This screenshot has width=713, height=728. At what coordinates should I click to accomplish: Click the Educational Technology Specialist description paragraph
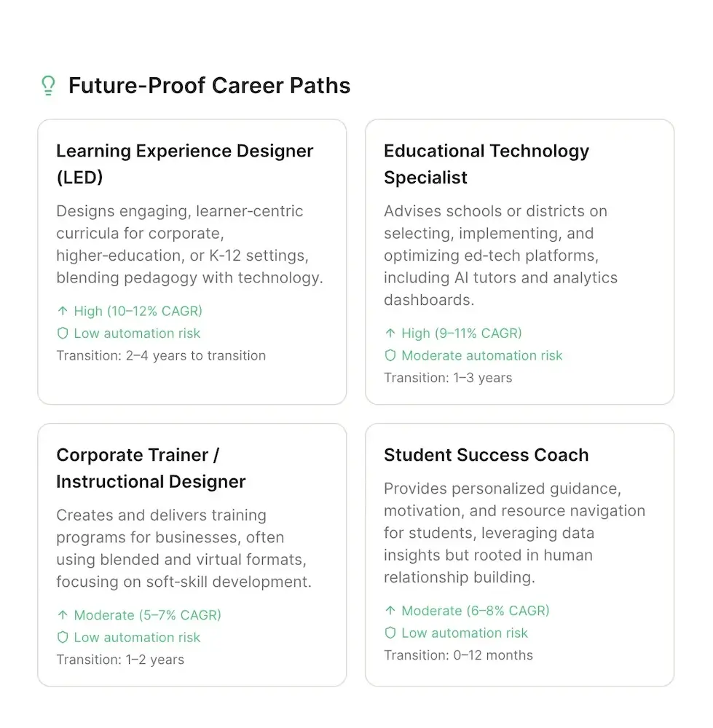[500, 256]
